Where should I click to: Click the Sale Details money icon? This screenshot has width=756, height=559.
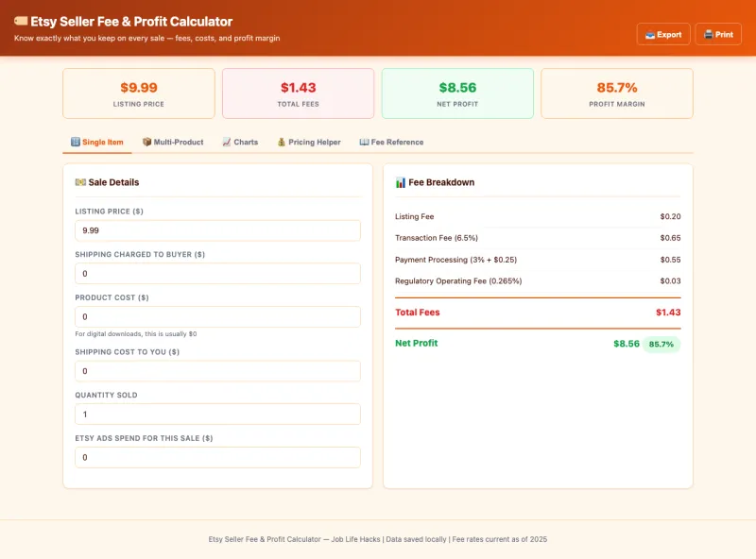[80, 182]
